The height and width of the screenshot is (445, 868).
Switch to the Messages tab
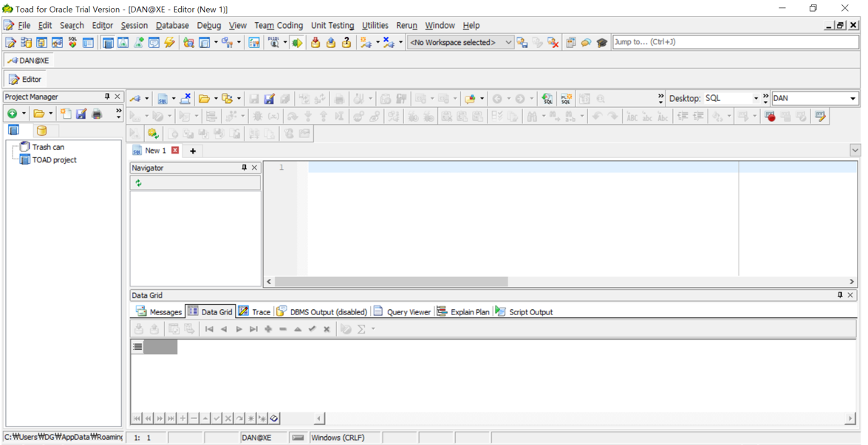[x=159, y=311]
